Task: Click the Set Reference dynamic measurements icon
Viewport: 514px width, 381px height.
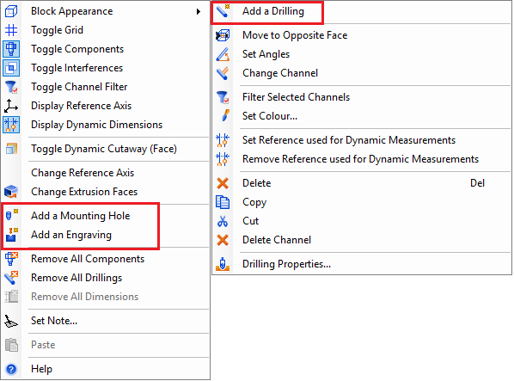Action: point(223,140)
